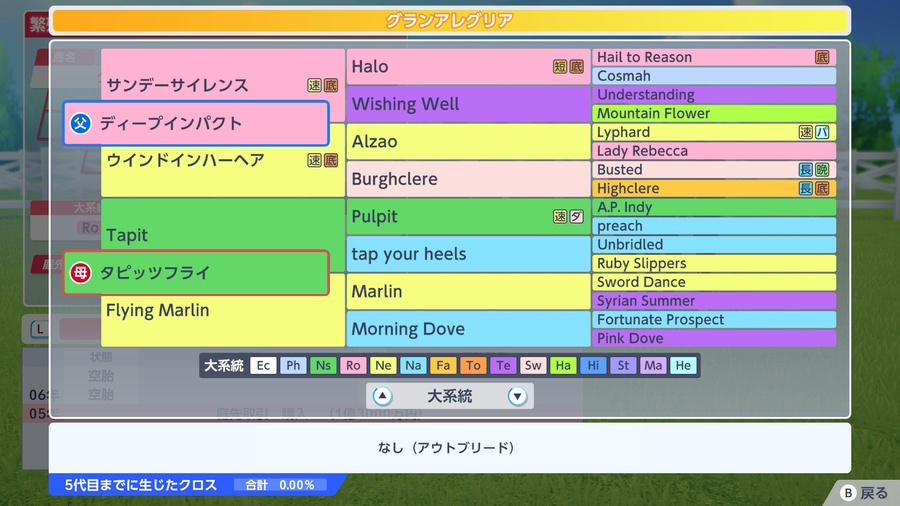Click Pink Dove ancestor row
900x506 pixels.
point(714,338)
